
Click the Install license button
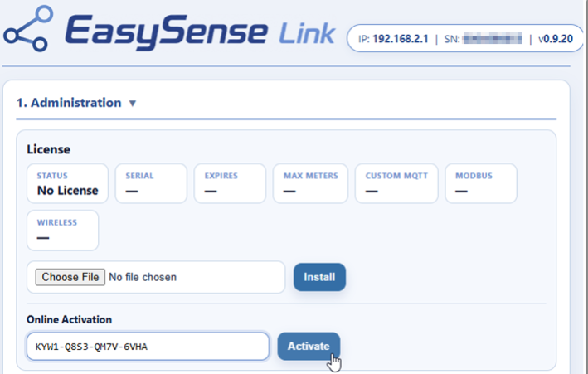319,277
